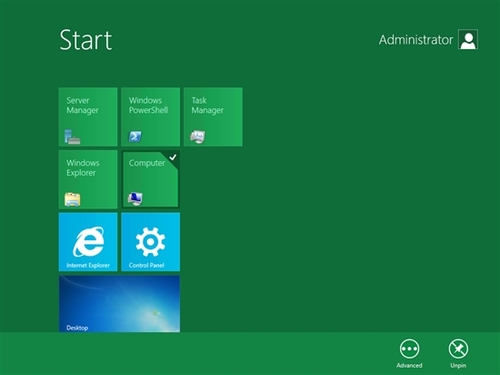The height and width of the screenshot is (375, 500).
Task: Click the pin icon above Unpin
Action: (458, 349)
